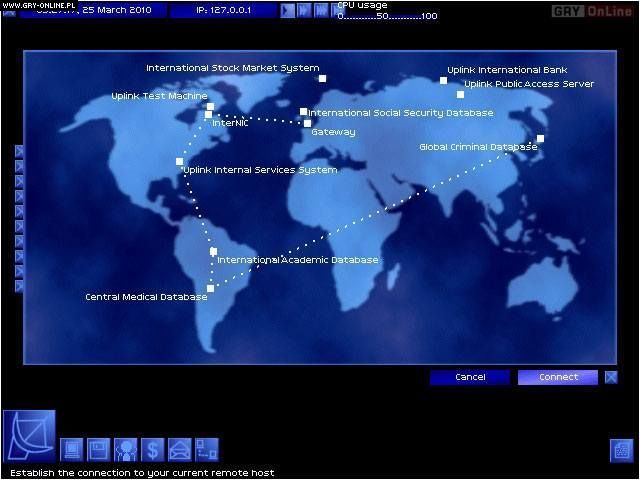Open the finances dollar icon

(152, 450)
